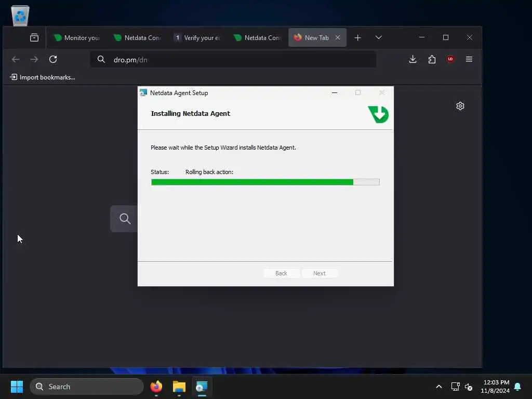The width and height of the screenshot is (532, 399).
Task: Go forward with the browser forward arrow
Action: pyautogui.click(x=34, y=59)
